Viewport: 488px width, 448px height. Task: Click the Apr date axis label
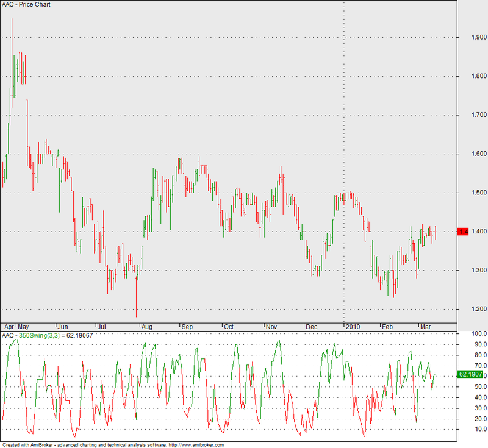tap(9, 327)
